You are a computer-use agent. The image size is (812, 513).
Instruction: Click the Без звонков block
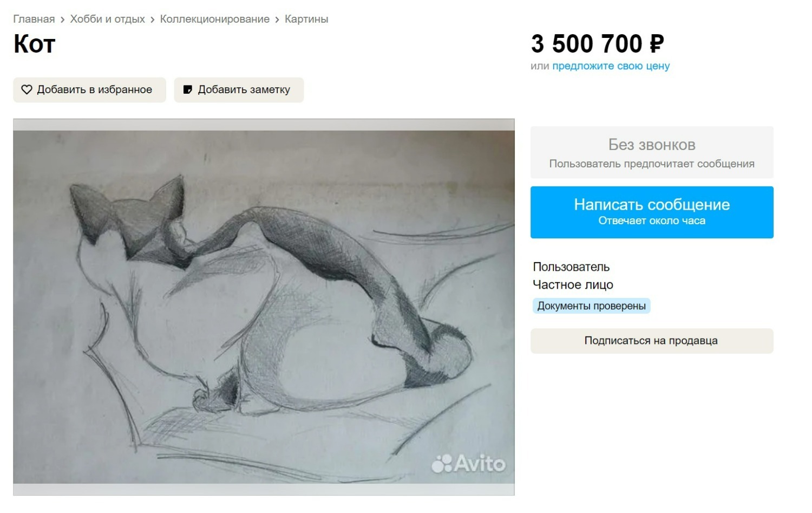tap(652, 152)
